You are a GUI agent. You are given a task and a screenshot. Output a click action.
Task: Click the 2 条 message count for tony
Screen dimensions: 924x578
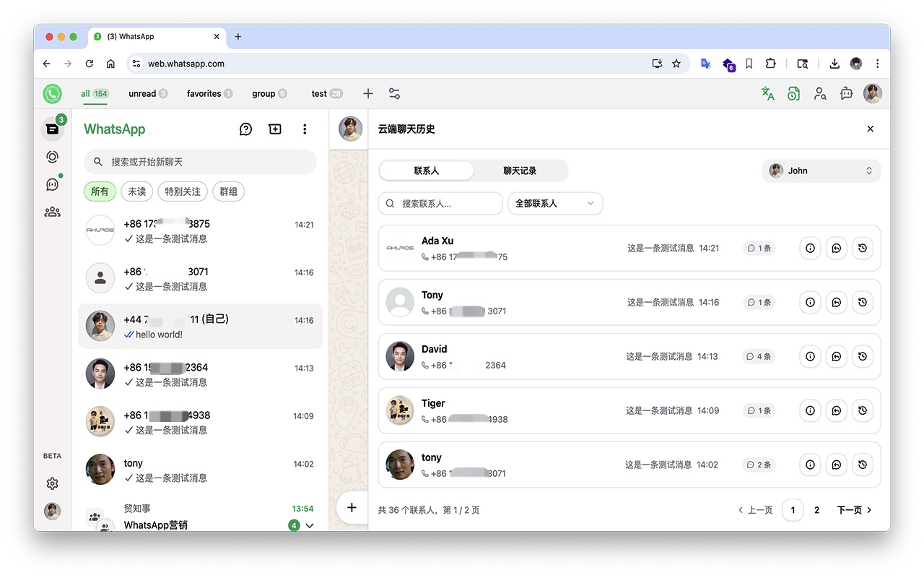coord(759,465)
